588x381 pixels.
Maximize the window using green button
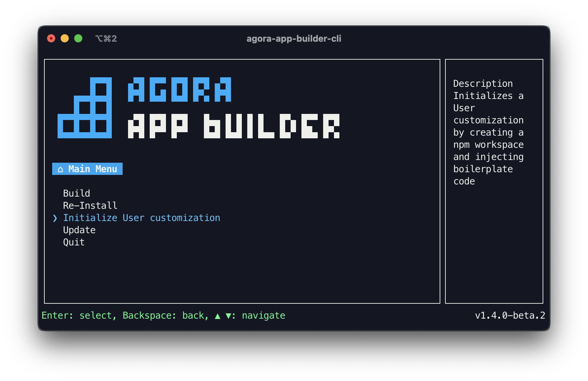[78, 38]
